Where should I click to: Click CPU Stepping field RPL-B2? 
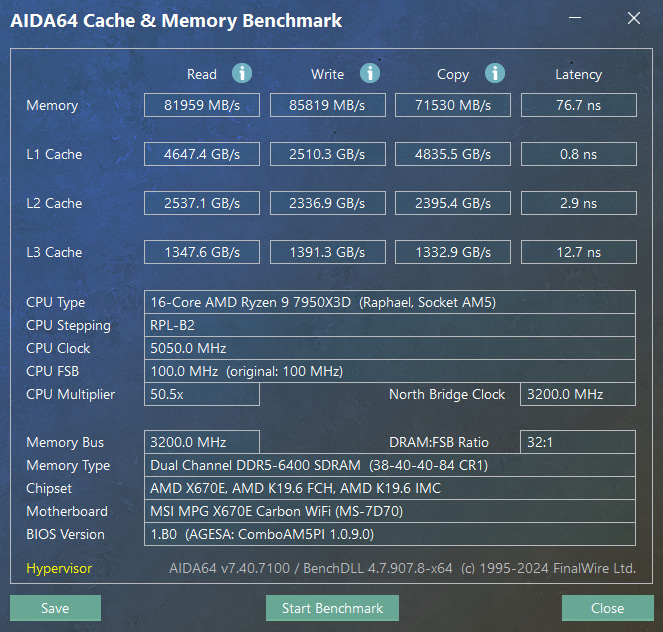[390, 325]
